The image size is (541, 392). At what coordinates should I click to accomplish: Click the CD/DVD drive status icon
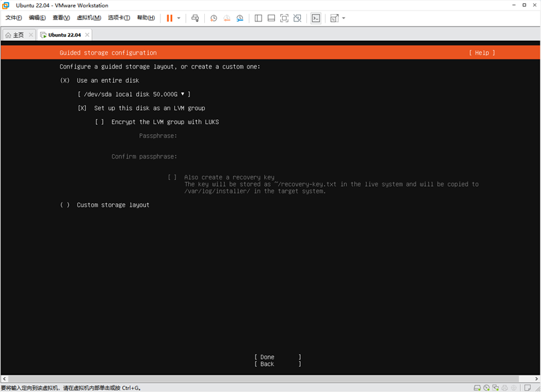486,388
